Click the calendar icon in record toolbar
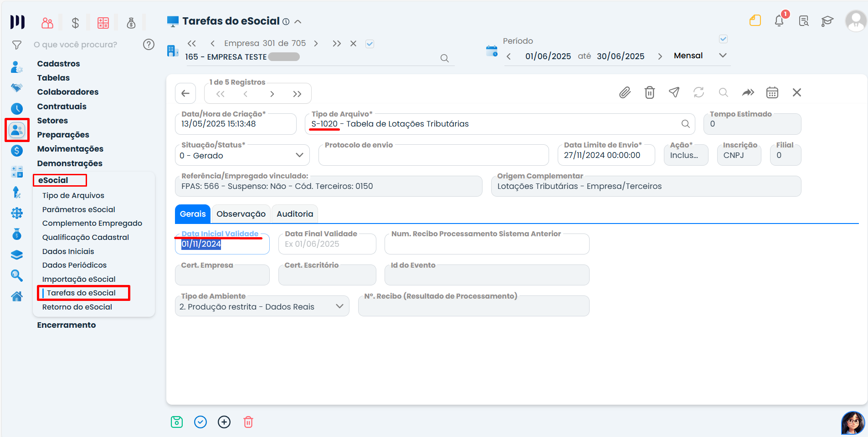 tap(772, 92)
